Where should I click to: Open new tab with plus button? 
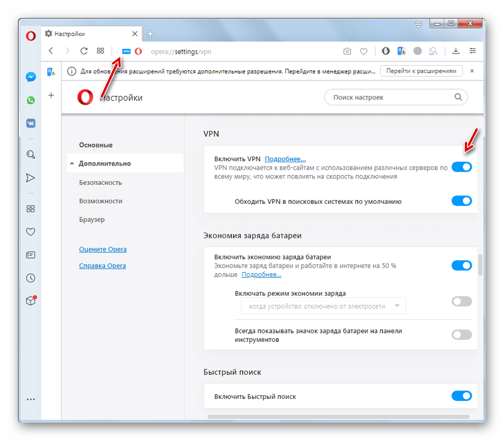point(150,33)
